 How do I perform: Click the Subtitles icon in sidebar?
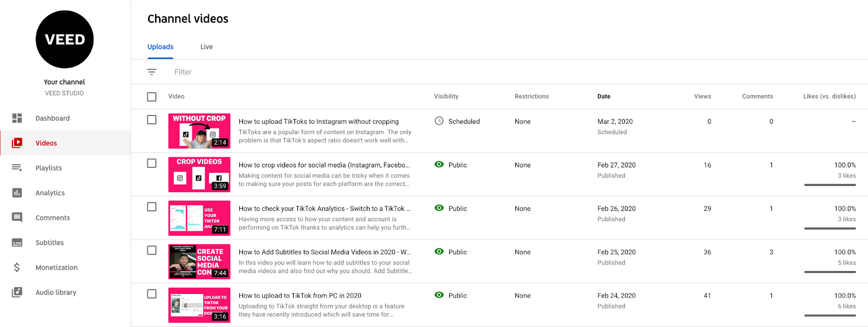click(x=17, y=242)
